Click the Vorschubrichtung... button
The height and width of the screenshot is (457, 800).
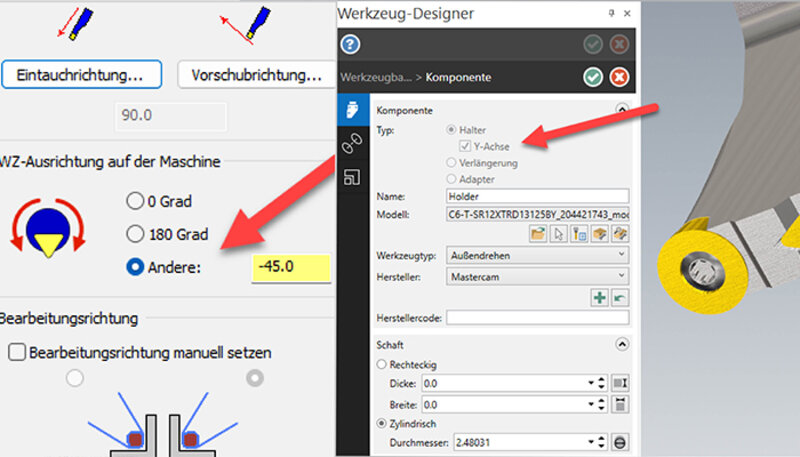(255, 74)
